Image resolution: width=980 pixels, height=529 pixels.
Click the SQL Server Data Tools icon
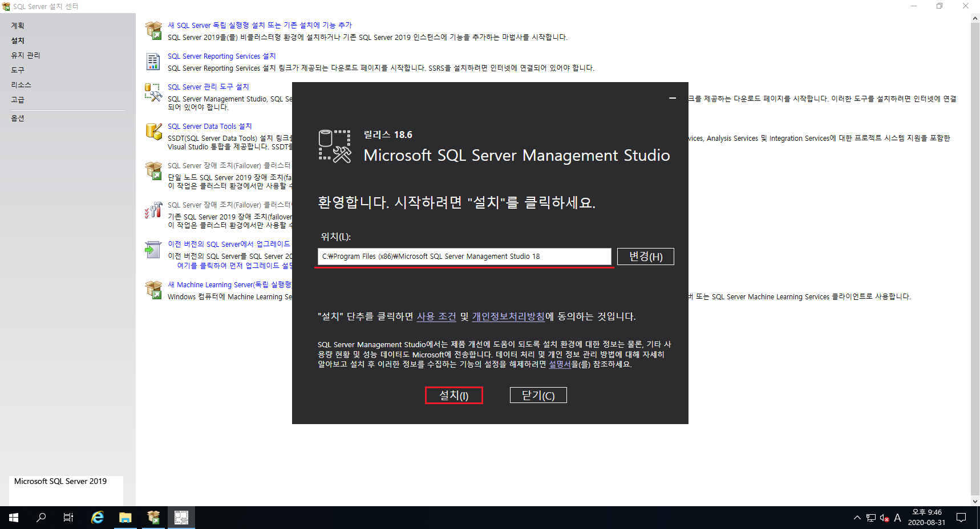pos(153,131)
